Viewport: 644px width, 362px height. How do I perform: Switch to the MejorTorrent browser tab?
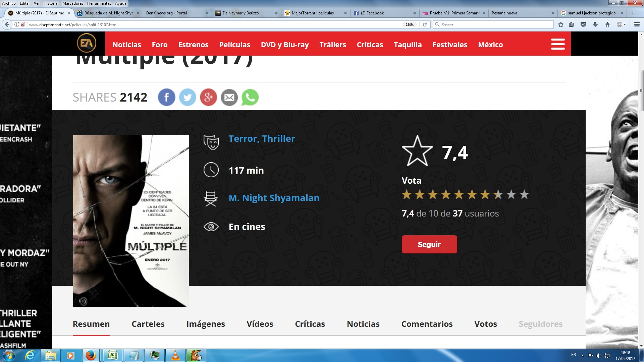315,13
